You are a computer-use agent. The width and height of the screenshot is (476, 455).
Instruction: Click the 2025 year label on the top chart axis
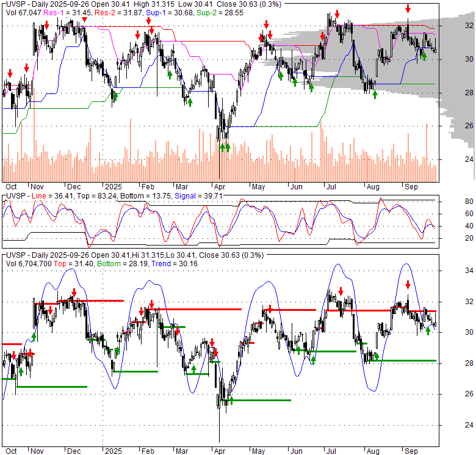point(114,187)
